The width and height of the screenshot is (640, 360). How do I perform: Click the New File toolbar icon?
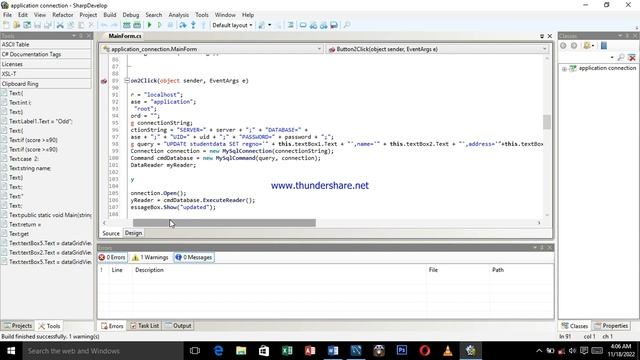pyautogui.click(x=6, y=25)
